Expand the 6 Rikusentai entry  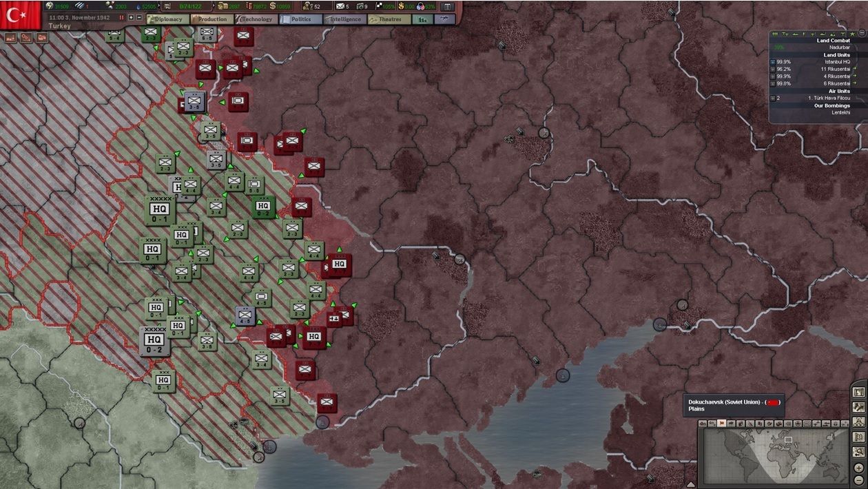coord(773,83)
